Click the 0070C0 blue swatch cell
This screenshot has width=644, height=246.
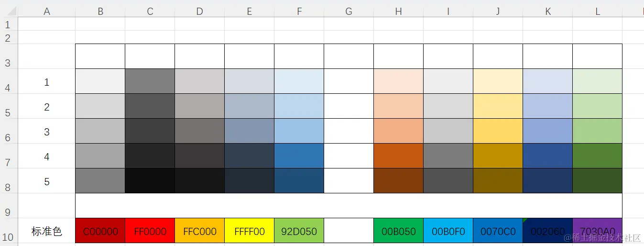click(498, 231)
